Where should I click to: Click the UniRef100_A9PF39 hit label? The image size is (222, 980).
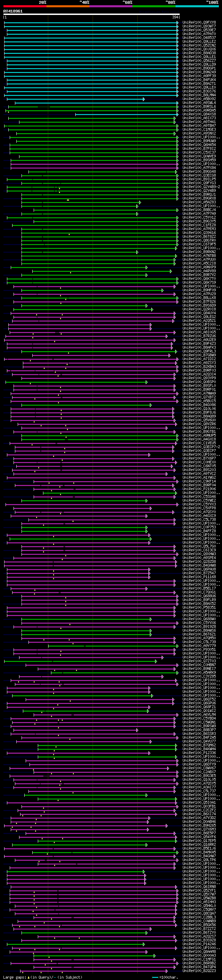click(x=199, y=76)
